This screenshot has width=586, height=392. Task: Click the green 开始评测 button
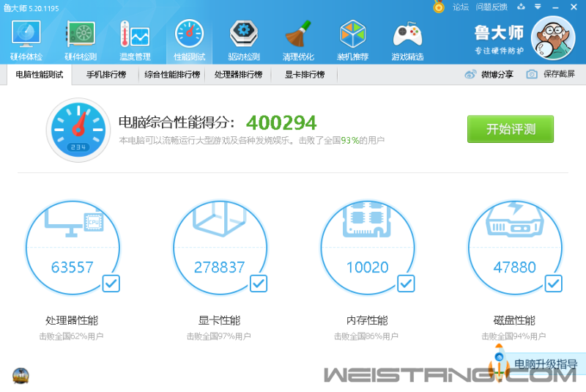pyautogui.click(x=511, y=130)
